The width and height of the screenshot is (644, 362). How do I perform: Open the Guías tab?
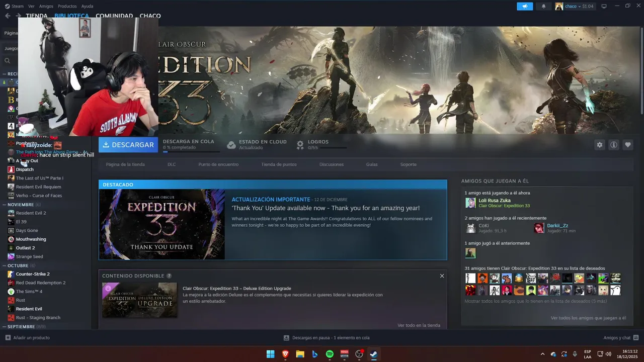[372, 164]
